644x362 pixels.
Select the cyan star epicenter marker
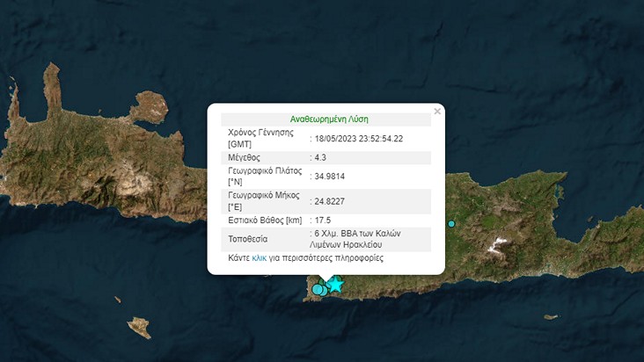pyautogui.click(x=335, y=285)
